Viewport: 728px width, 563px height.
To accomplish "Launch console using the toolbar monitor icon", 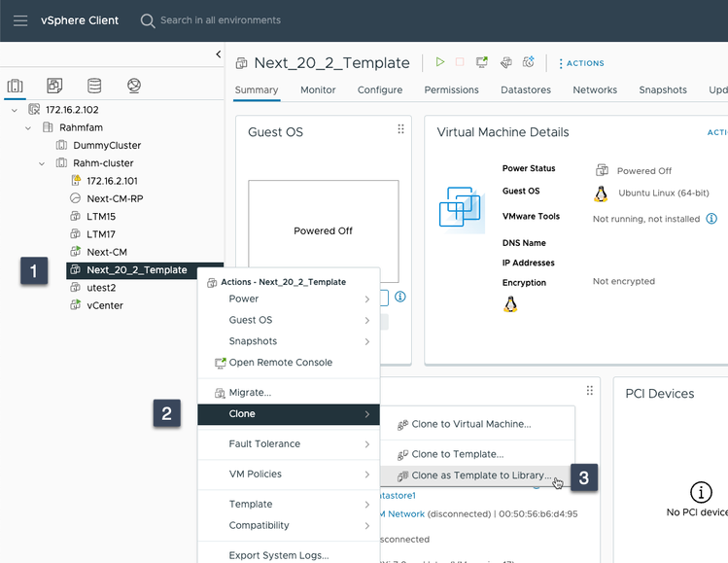I will [482, 62].
